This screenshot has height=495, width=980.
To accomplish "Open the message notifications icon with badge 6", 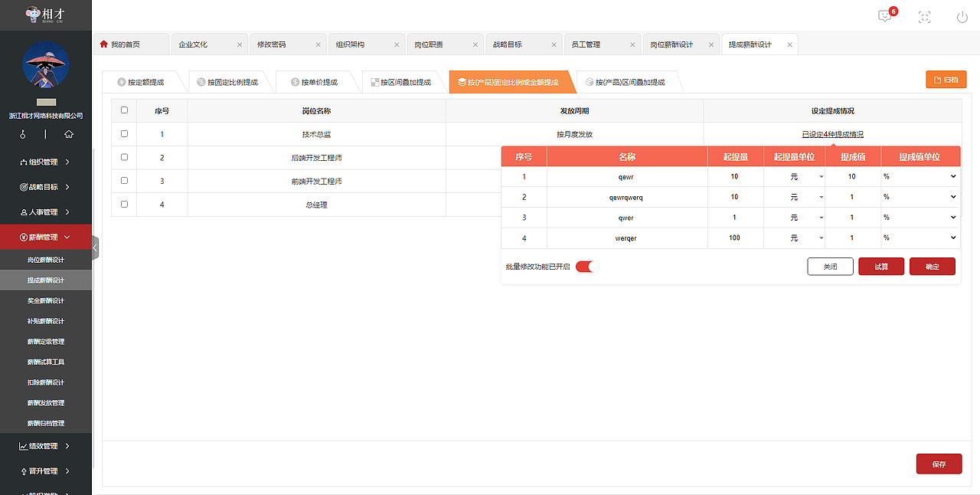I will [886, 16].
